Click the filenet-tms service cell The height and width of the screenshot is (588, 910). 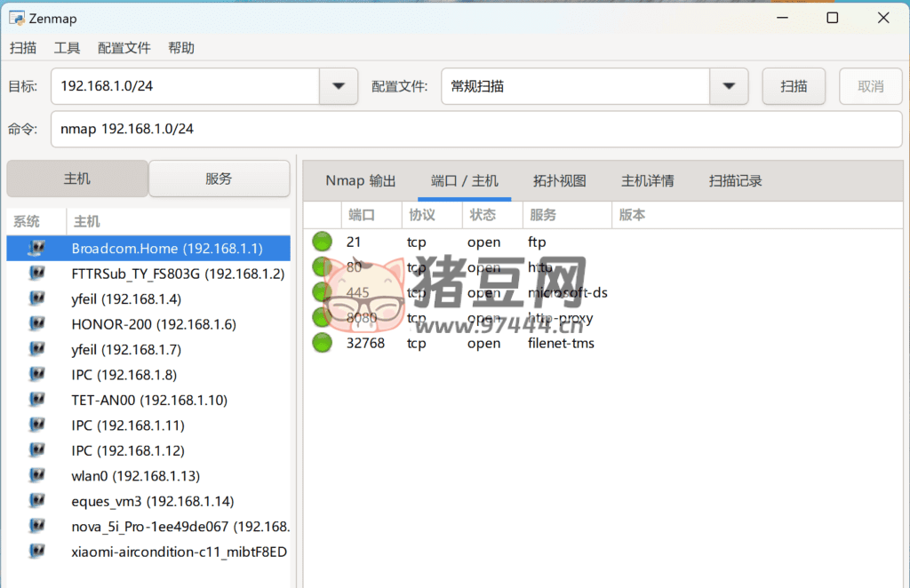point(561,343)
